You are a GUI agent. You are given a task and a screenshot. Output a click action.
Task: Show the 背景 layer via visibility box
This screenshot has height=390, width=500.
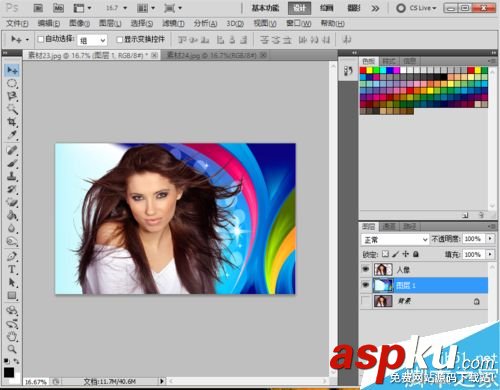click(366, 301)
